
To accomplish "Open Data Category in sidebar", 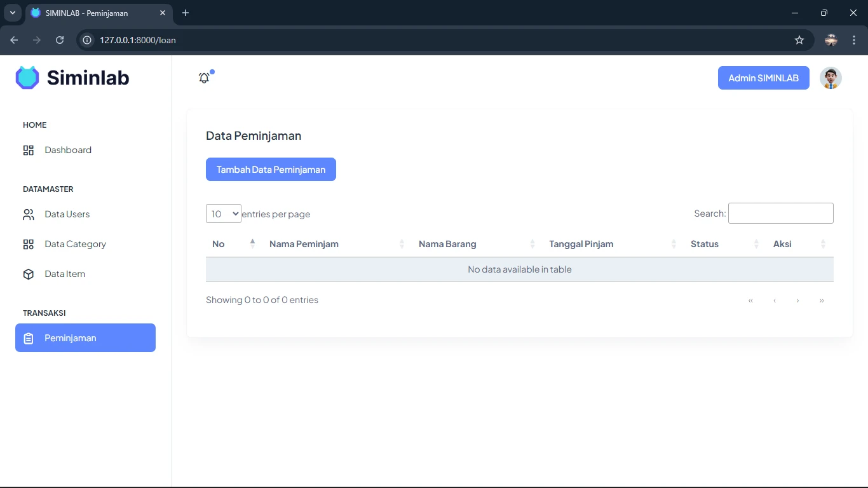I will click(x=75, y=244).
